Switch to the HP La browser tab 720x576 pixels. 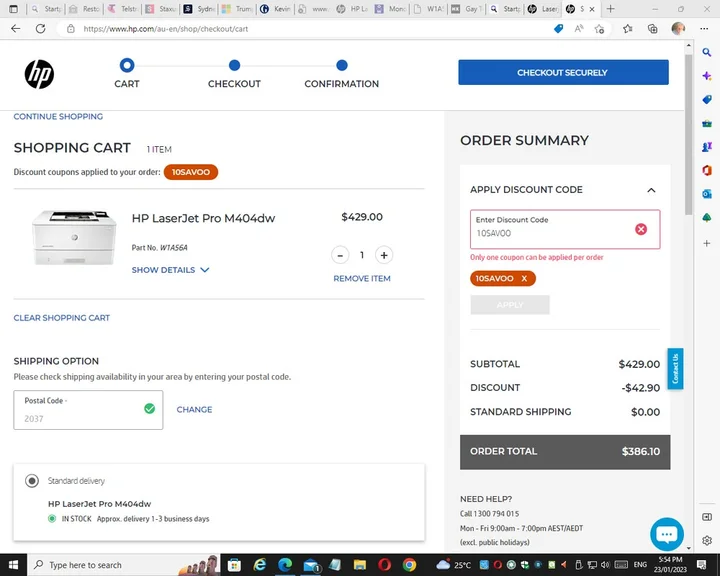pos(352,9)
